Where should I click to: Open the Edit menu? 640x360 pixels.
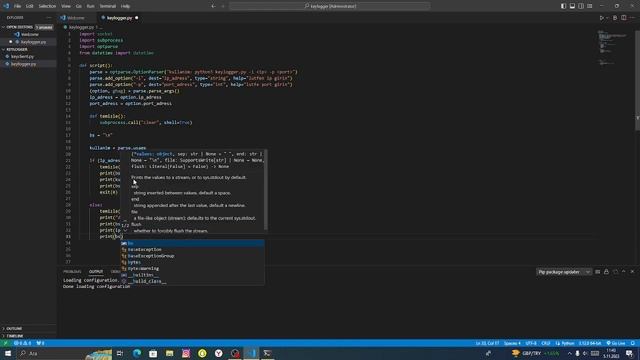pyautogui.click(x=29, y=6)
